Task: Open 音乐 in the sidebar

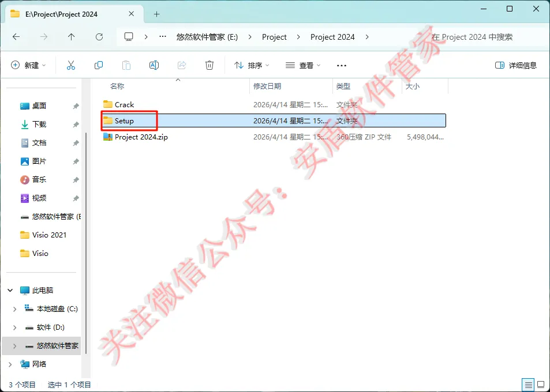Action: coord(39,180)
